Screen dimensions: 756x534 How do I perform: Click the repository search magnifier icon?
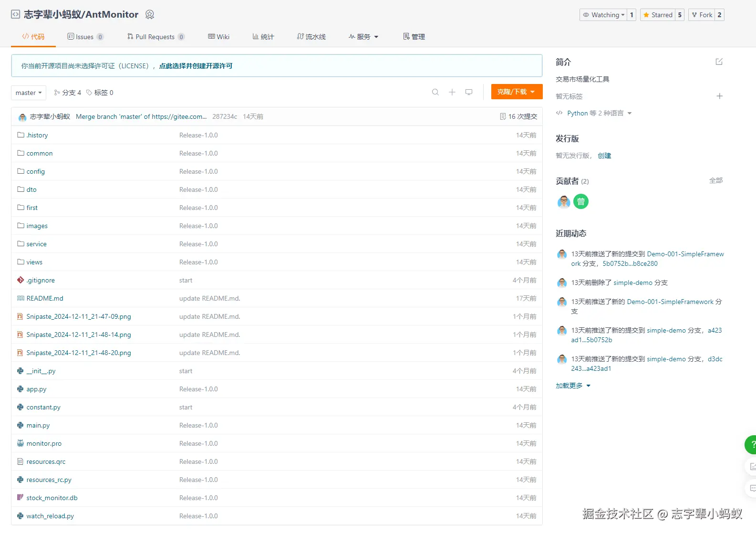[x=435, y=92]
